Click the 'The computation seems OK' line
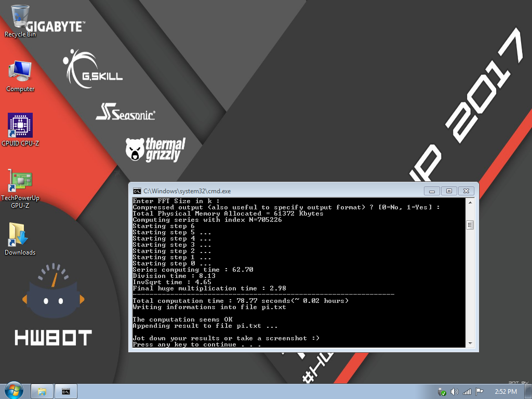 coord(182,320)
